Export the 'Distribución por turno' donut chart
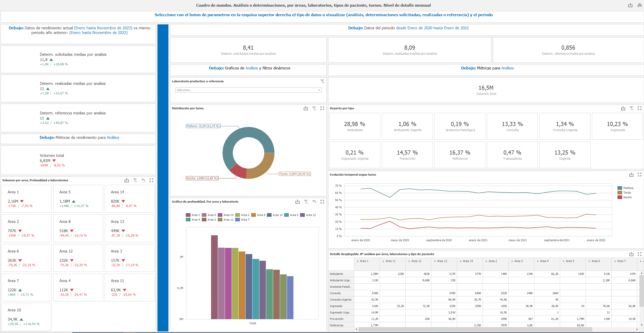Viewport: 644px width, 333px height. 306,109
